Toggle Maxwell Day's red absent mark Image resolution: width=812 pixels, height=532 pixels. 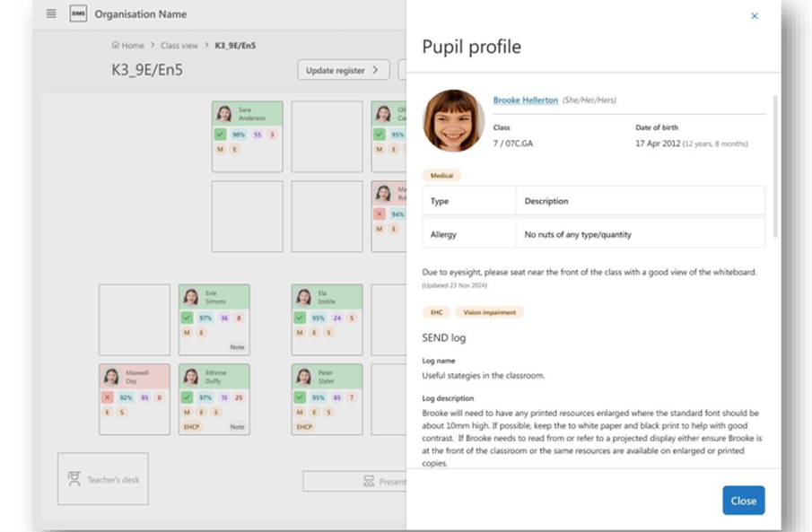(x=107, y=397)
